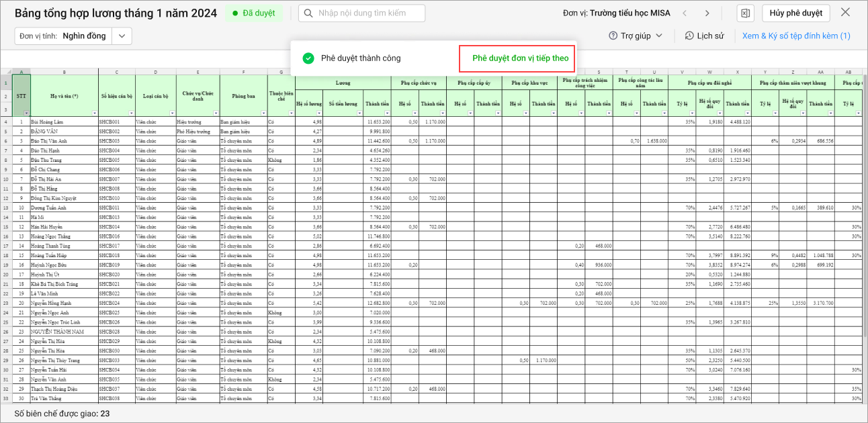The height and width of the screenshot is (423, 868).
Task: Go to the next unit arrow
Action: tap(707, 13)
